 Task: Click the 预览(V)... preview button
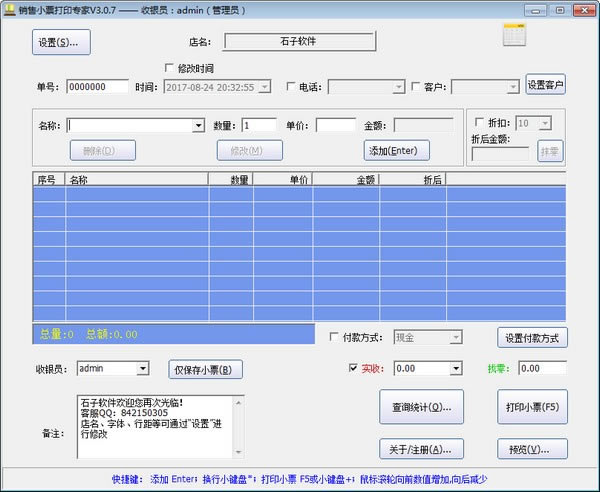pos(532,449)
